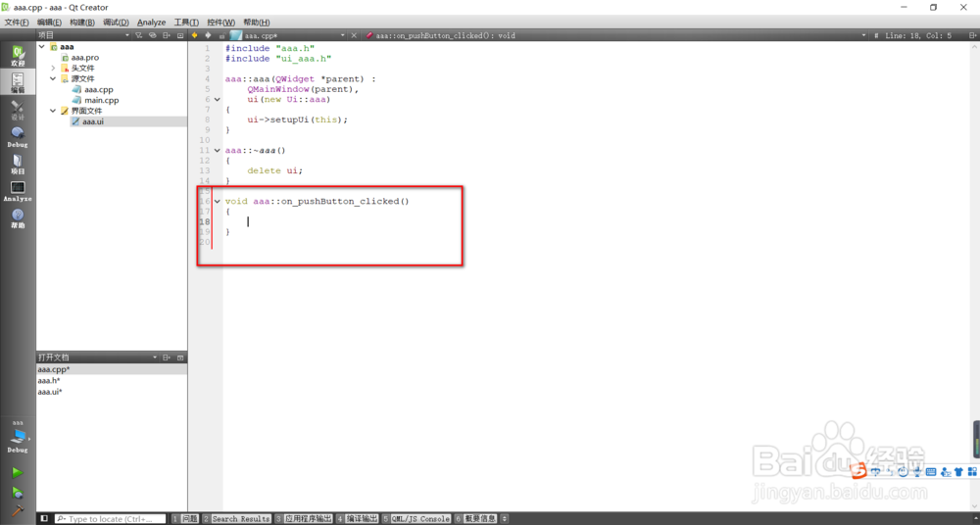This screenshot has width=980, height=525.
Task: Open the 调试(D) menu
Action: point(116,23)
